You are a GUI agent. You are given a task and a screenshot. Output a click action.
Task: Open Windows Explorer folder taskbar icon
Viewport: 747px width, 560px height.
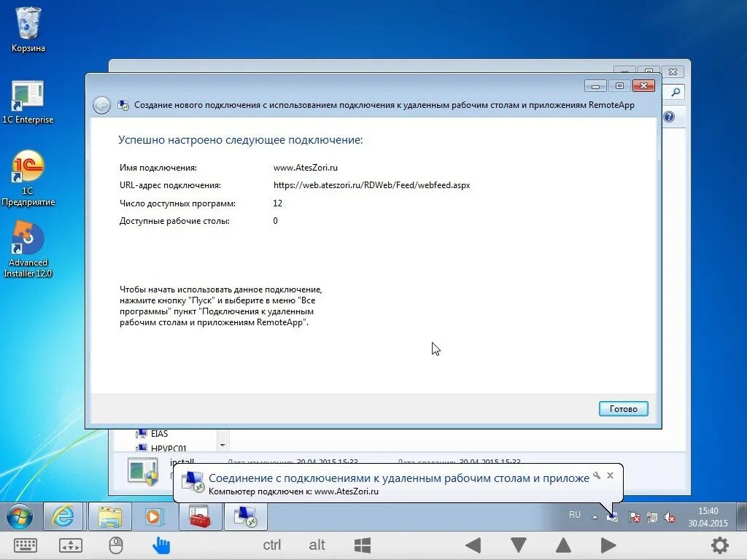(x=110, y=516)
